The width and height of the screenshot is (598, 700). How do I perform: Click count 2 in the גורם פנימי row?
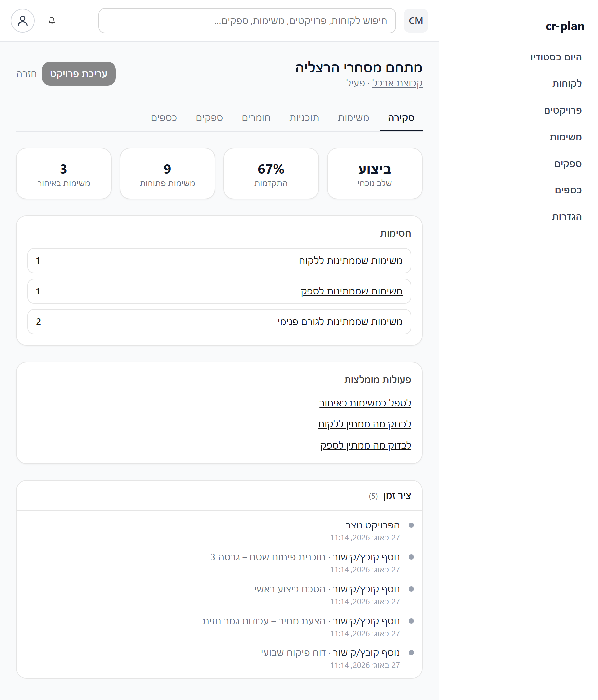[x=38, y=322]
